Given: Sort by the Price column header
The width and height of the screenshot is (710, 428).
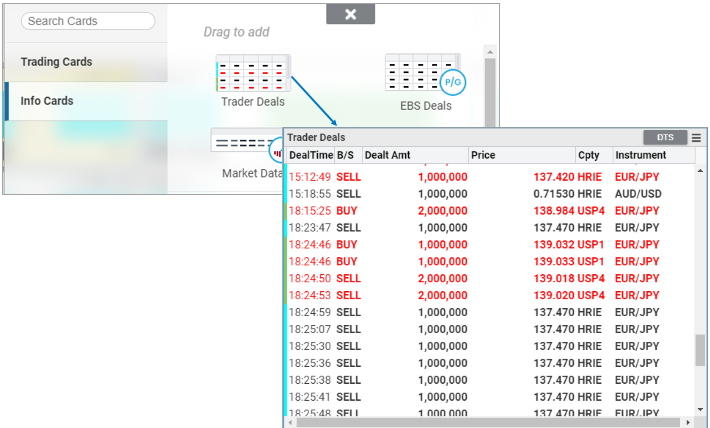Looking at the screenshot, I should click(520, 155).
